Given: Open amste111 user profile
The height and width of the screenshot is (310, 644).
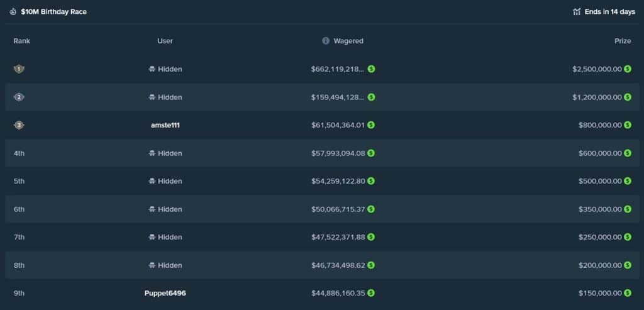Looking at the screenshot, I should click(165, 125).
